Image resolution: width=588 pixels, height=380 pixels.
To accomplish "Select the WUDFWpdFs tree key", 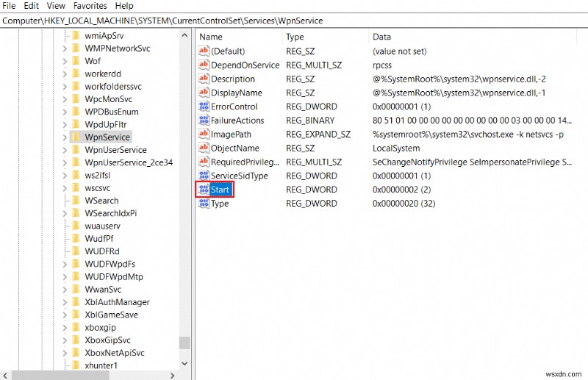I will 110,264.
